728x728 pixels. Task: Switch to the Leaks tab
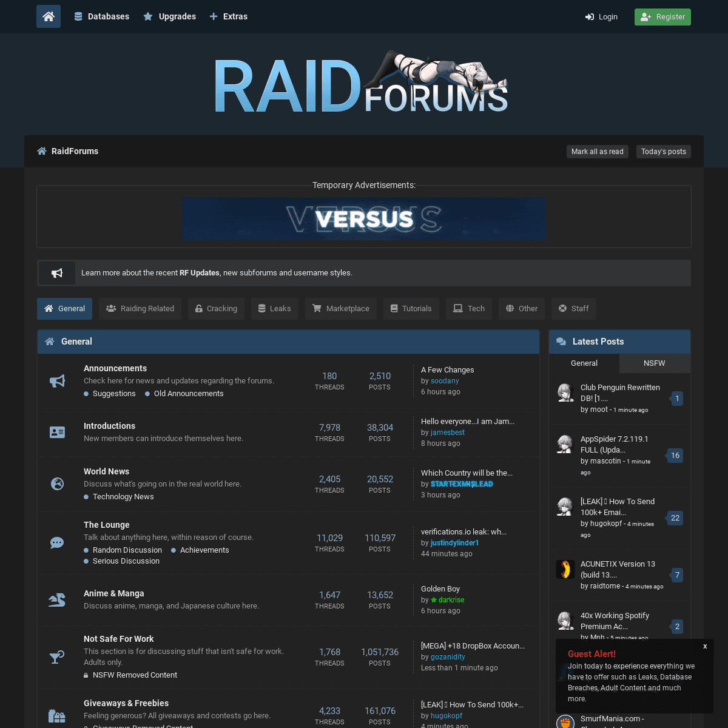pyautogui.click(x=274, y=309)
